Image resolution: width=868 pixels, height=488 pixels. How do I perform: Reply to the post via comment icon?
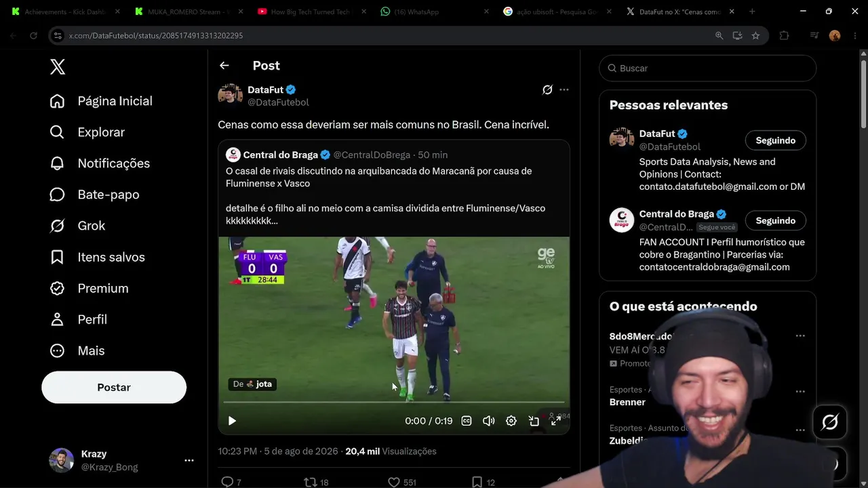[x=227, y=482]
